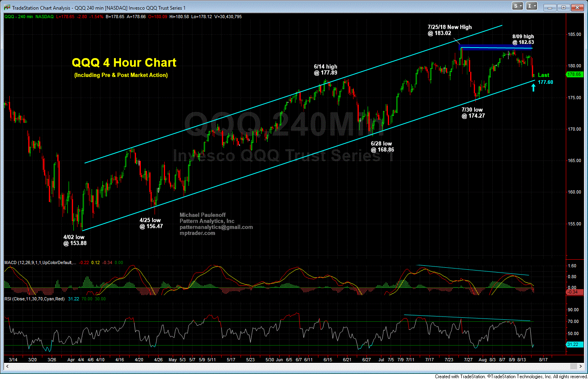The width and height of the screenshot is (588, 379).
Task: Click the 1.60 MACD scale label
Action: pos(572,266)
